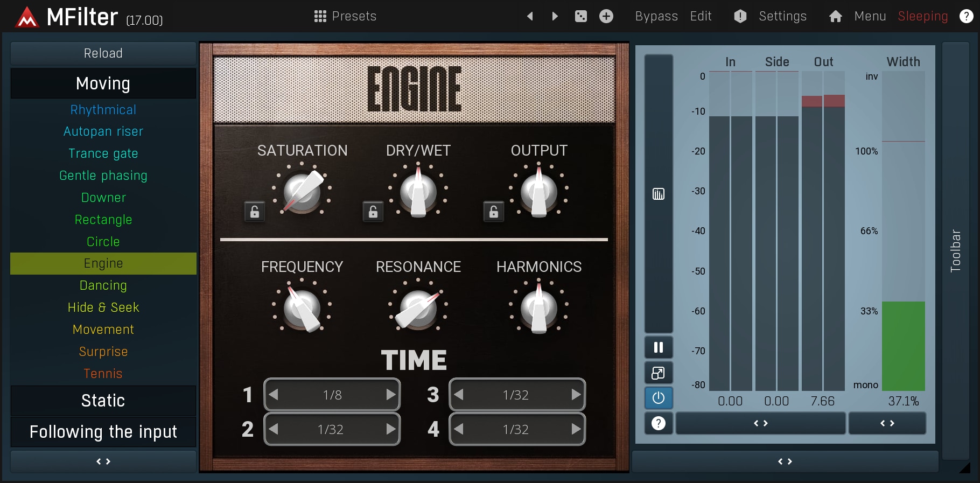Toggle the lock beside Dry/Wet knob

(x=373, y=212)
